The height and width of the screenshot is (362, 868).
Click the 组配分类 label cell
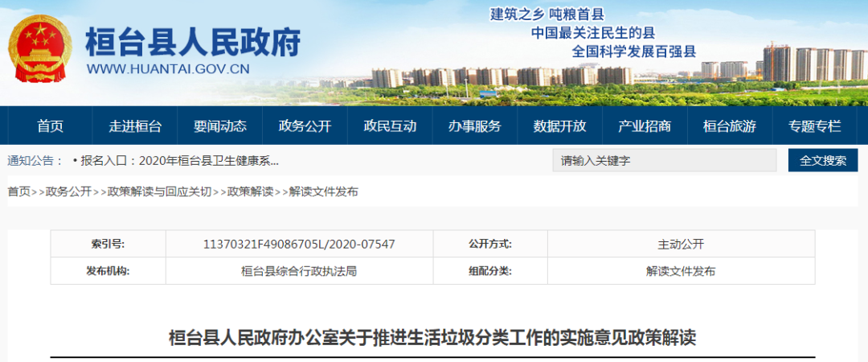pyautogui.click(x=490, y=272)
